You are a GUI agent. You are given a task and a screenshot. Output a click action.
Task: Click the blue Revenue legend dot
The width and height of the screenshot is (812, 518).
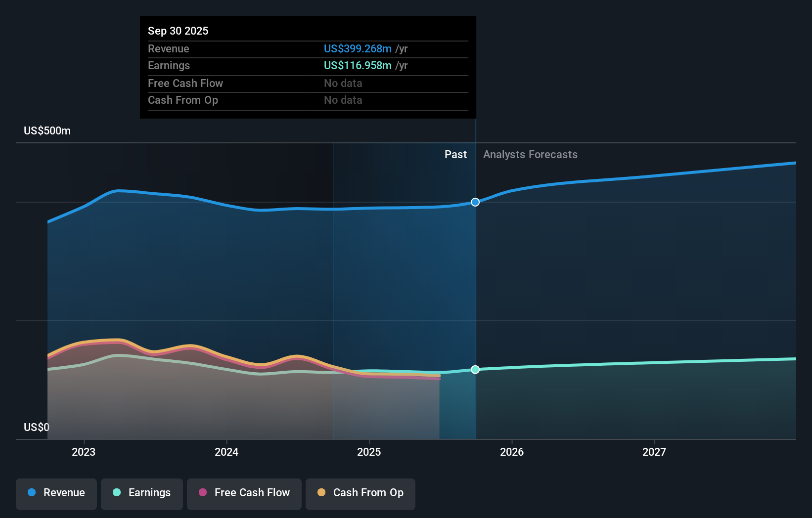[31, 493]
